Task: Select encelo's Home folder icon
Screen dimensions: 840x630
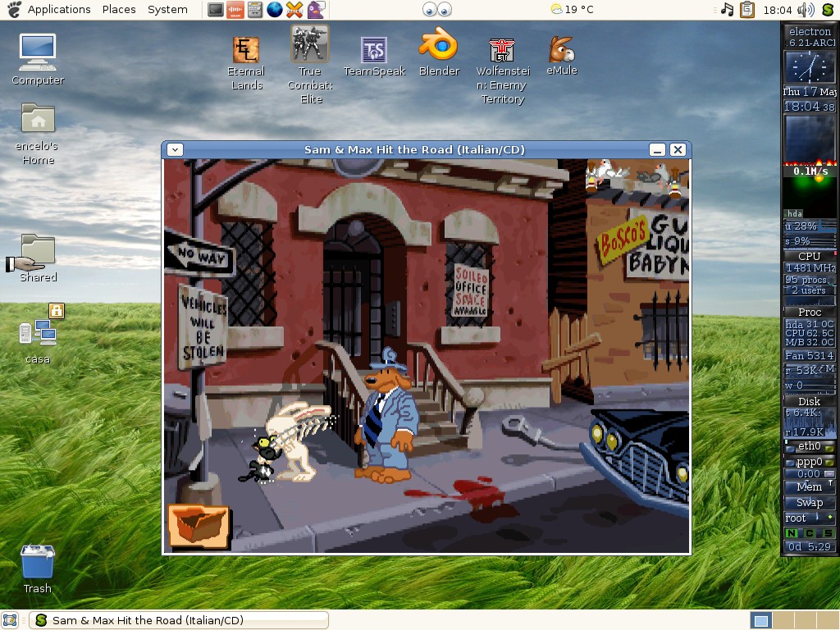Action: pyautogui.click(x=38, y=134)
